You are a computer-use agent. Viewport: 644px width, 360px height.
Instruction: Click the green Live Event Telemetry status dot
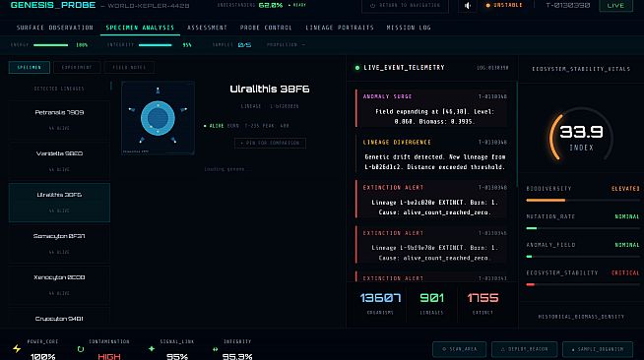click(356, 68)
